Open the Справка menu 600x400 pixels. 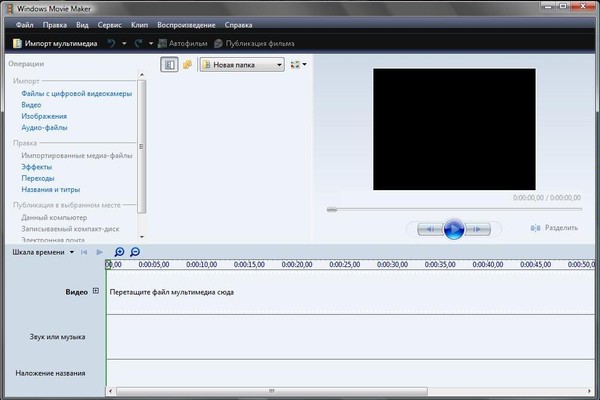pos(238,25)
